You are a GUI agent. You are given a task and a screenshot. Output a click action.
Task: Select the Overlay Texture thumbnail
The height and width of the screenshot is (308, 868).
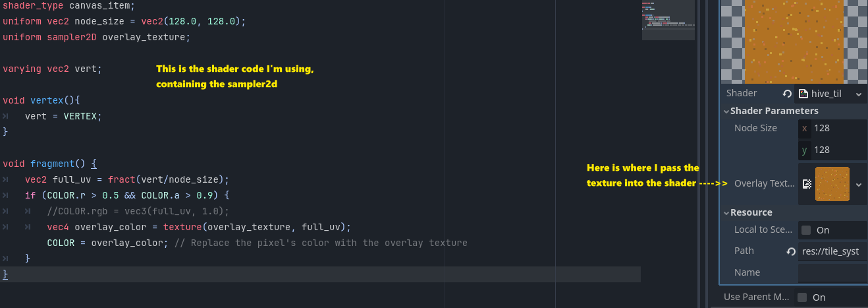(x=832, y=184)
